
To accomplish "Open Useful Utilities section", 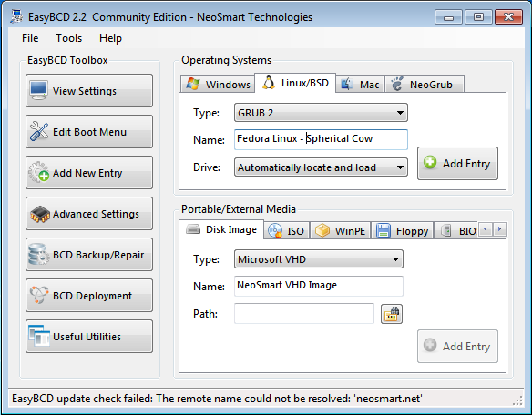I will click(x=89, y=337).
